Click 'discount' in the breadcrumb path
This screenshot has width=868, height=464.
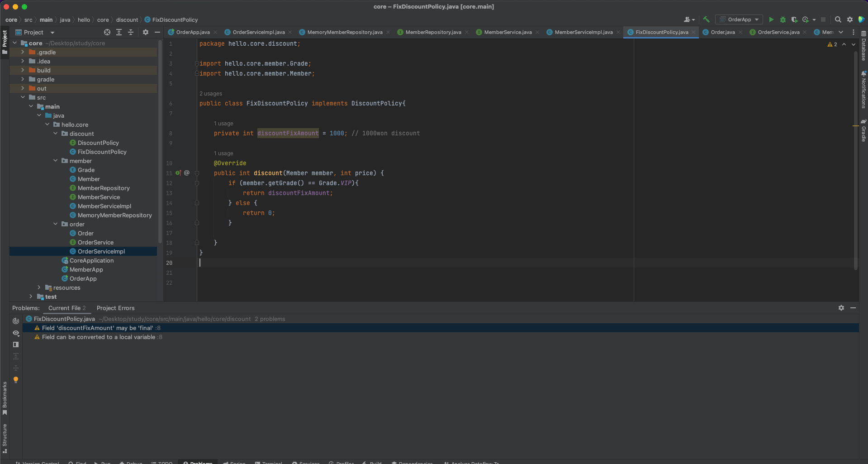(127, 19)
